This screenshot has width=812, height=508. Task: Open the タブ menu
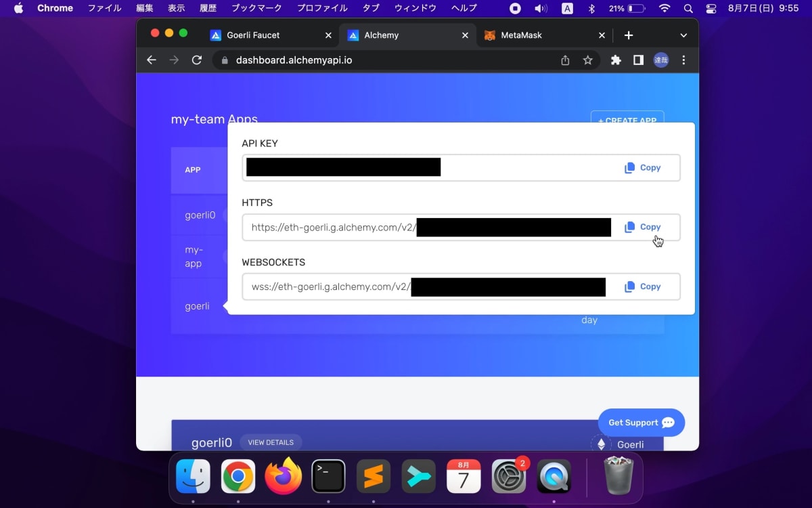[x=371, y=8]
